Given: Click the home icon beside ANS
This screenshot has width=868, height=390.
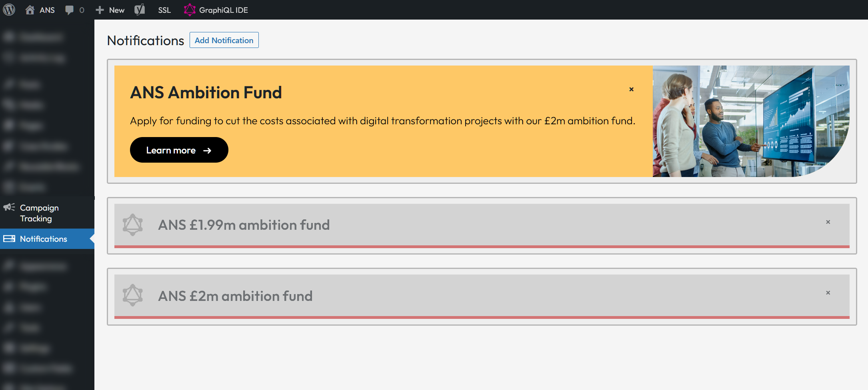Looking at the screenshot, I should click(30, 10).
